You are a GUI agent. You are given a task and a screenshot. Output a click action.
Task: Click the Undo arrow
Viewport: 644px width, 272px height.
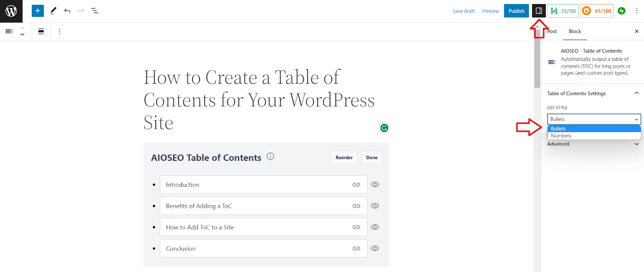(x=67, y=11)
